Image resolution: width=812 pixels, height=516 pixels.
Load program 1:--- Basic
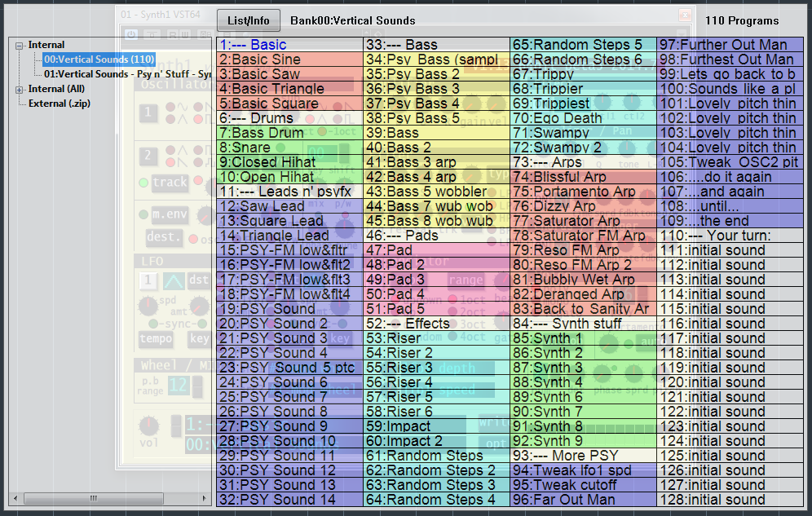tap(253, 45)
